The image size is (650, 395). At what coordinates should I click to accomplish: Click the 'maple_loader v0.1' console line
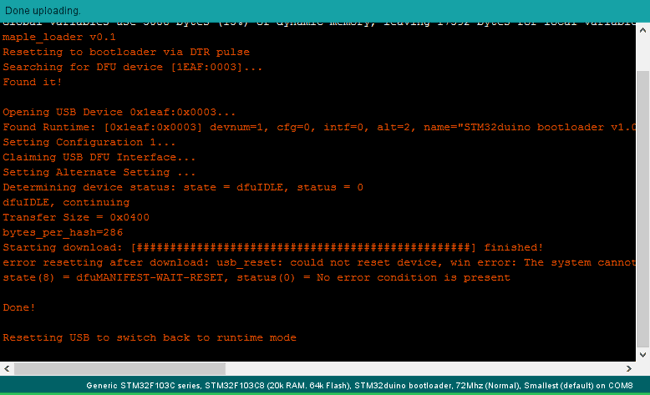[59, 37]
